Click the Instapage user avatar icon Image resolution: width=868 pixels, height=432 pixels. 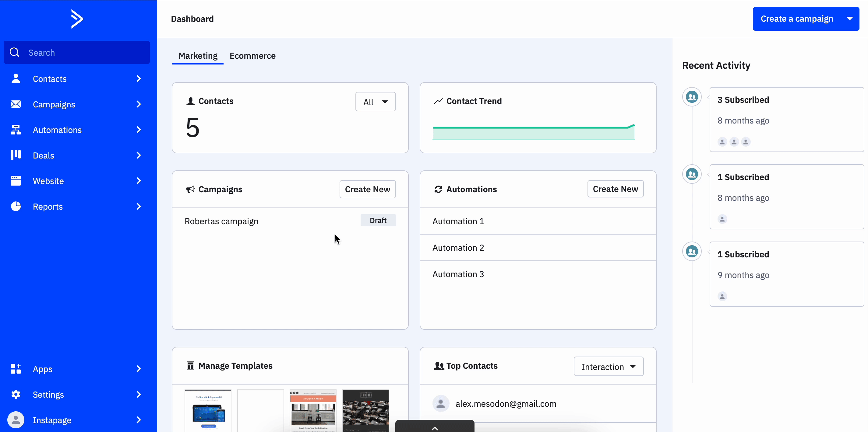16,420
